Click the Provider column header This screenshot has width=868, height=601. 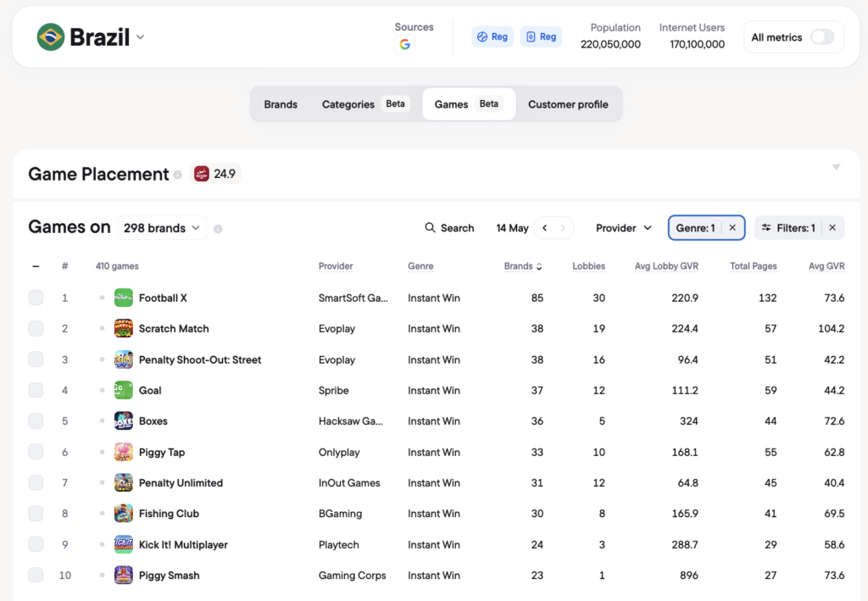[x=336, y=266]
